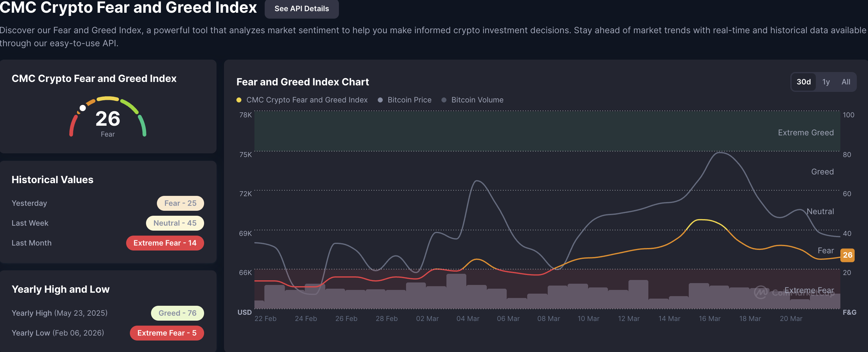Image resolution: width=868 pixels, height=352 pixels.
Task: Click the 16 Mar date axis label
Action: pyautogui.click(x=709, y=318)
